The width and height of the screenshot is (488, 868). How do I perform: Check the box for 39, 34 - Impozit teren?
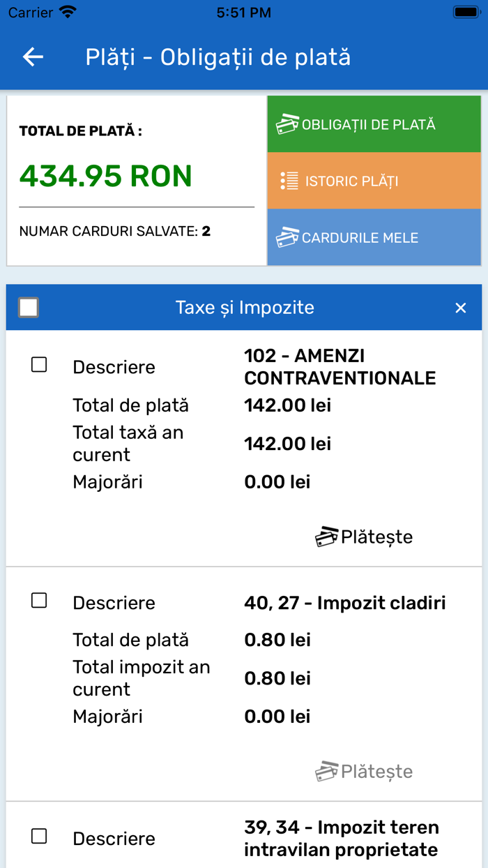tap(40, 836)
